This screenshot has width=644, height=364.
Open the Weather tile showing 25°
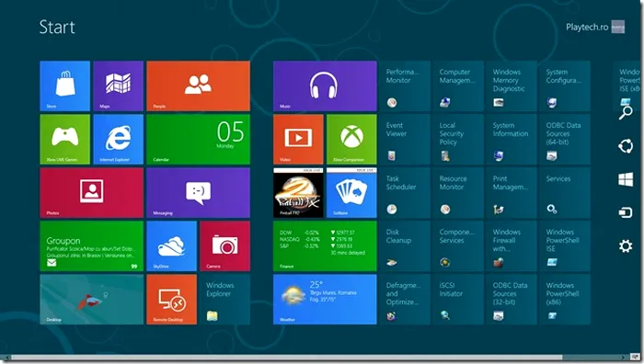coord(325,299)
